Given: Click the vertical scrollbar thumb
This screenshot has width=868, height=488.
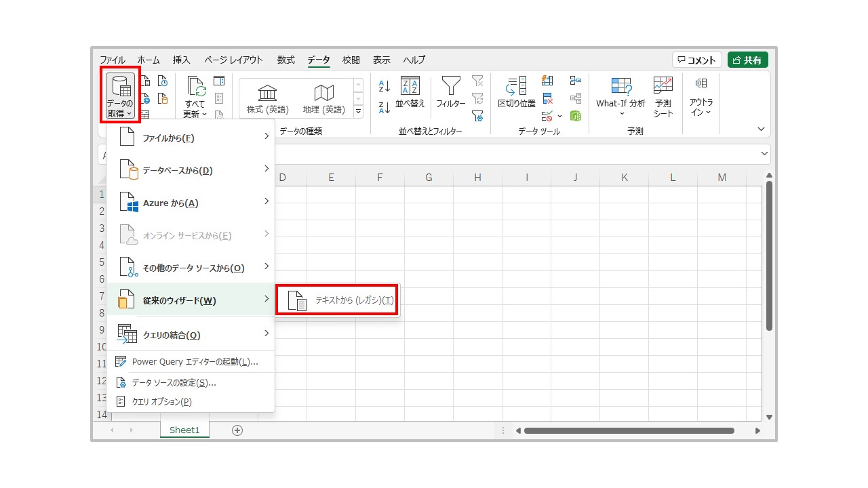Looking at the screenshot, I should [x=769, y=256].
